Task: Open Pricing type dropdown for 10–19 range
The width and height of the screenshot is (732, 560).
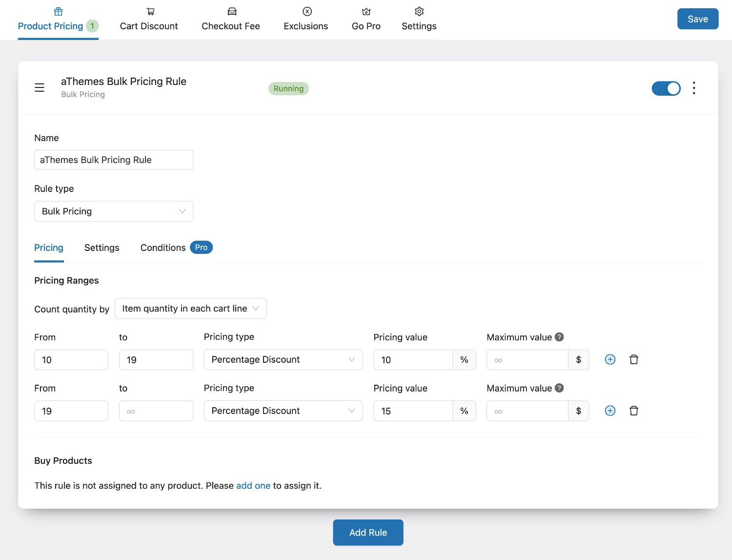Action: click(283, 359)
